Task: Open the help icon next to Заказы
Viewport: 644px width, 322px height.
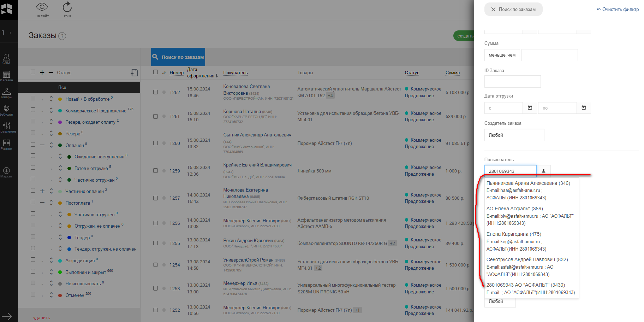Action: [x=62, y=36]
